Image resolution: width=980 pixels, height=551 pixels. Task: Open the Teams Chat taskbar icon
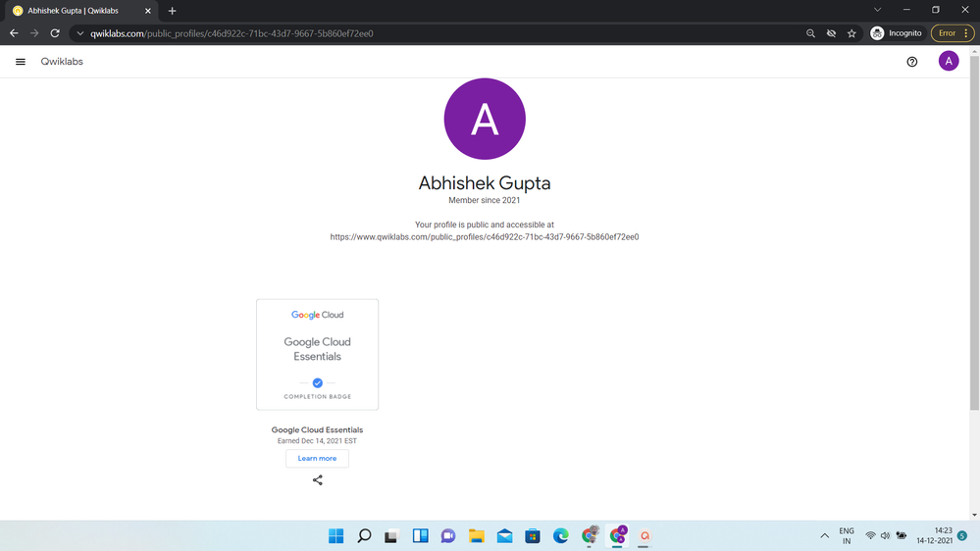tap(448, 535)
